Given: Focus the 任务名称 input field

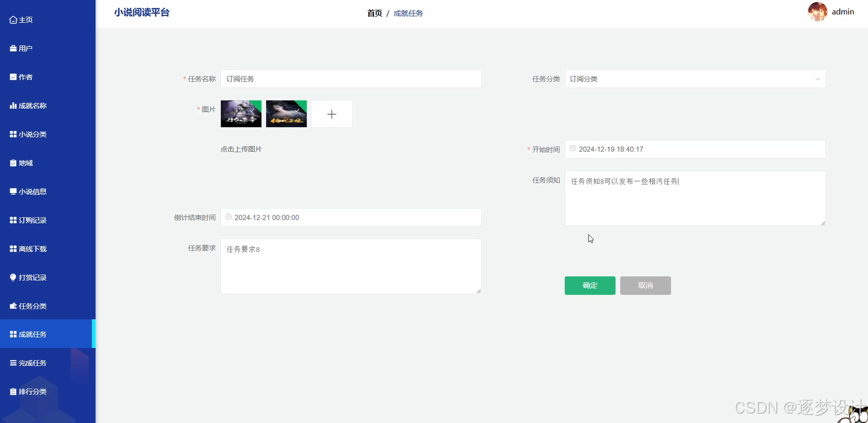Looking at the screenshot, I should (x=351, y=79).
